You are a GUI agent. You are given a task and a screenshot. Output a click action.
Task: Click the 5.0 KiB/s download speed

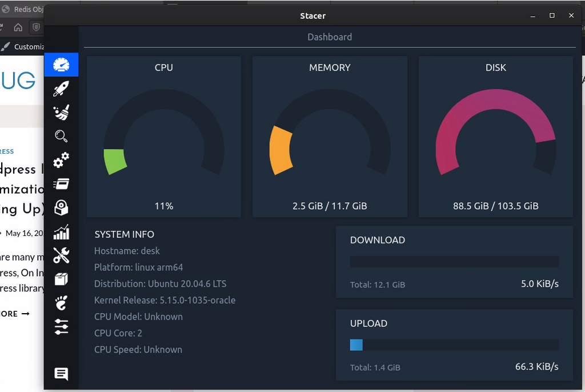tap(540, 284)
